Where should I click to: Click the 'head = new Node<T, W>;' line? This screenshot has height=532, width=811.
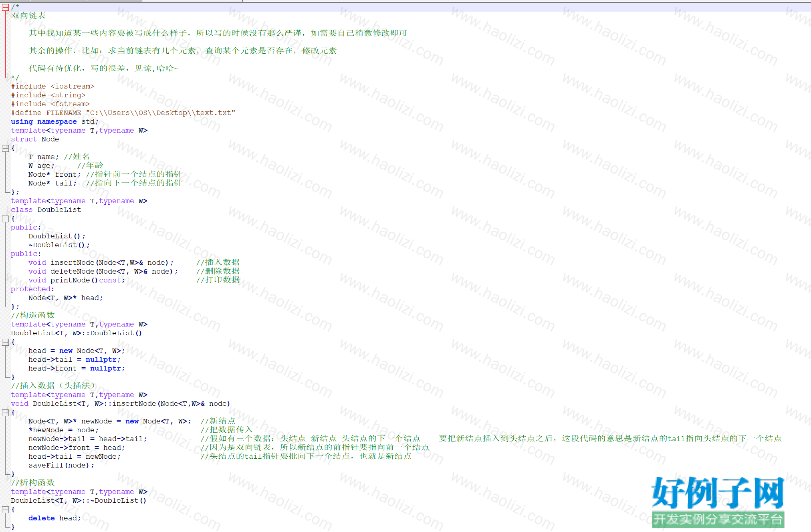77,351
